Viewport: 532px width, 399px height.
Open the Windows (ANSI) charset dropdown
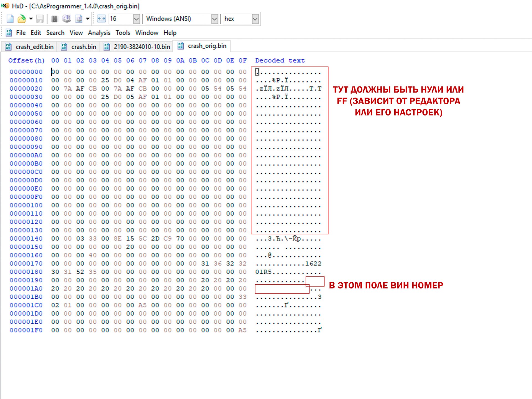214,19
